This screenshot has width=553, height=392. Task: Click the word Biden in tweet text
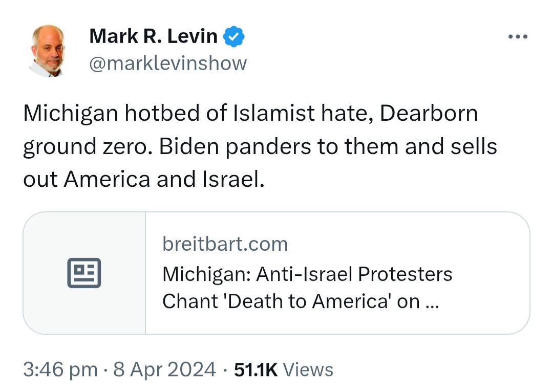[189, 146]
